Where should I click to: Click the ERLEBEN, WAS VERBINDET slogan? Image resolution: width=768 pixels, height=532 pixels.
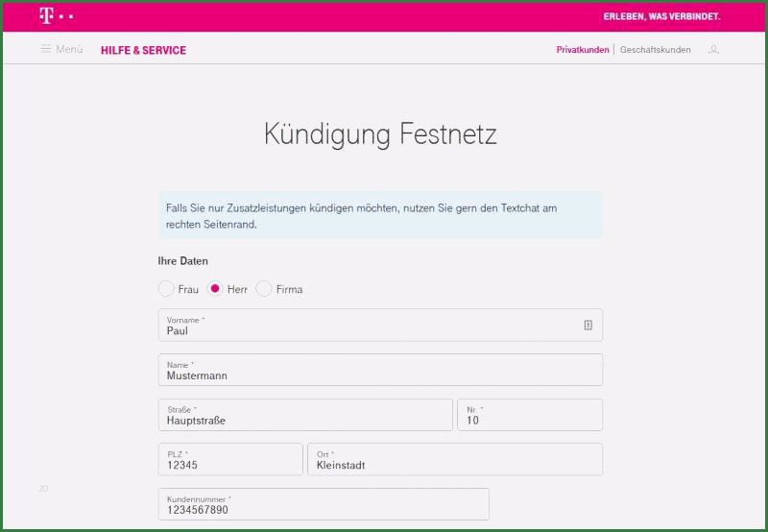click(661, 16)
